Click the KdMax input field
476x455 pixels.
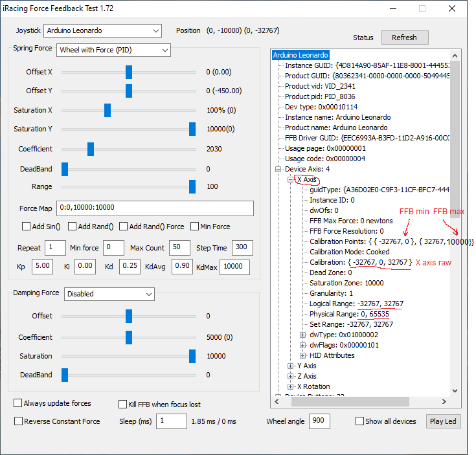[234, 267]
